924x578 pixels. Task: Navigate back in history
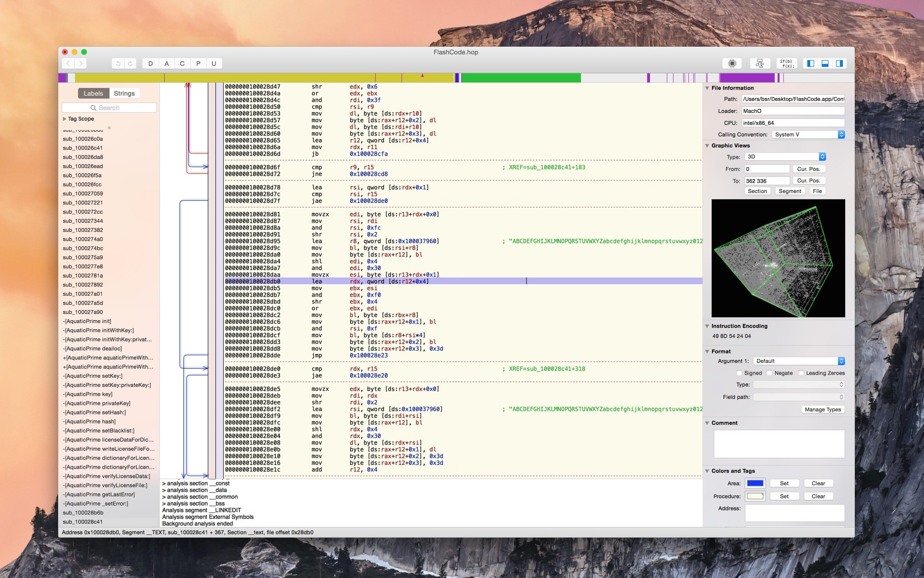click(x=68, y=63)
